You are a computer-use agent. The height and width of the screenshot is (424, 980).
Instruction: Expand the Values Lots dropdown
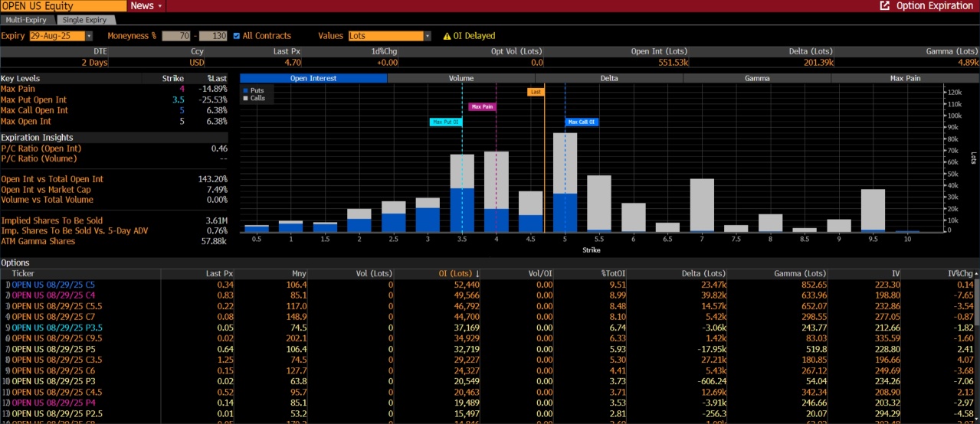tap(427, 36)
